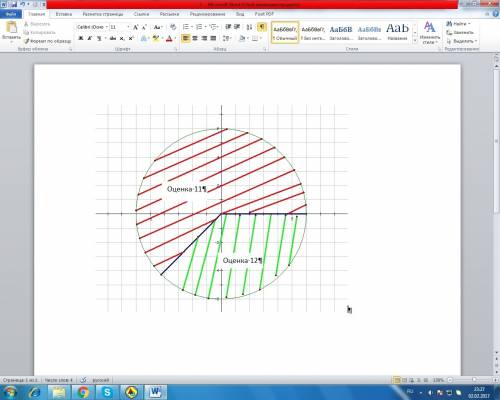Open the font dialog launcher

pos(176,49)
